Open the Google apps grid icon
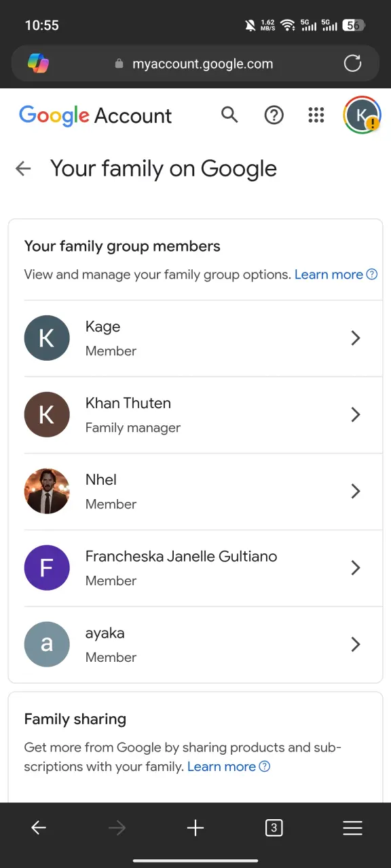391x868 pixels. point(316,115)
